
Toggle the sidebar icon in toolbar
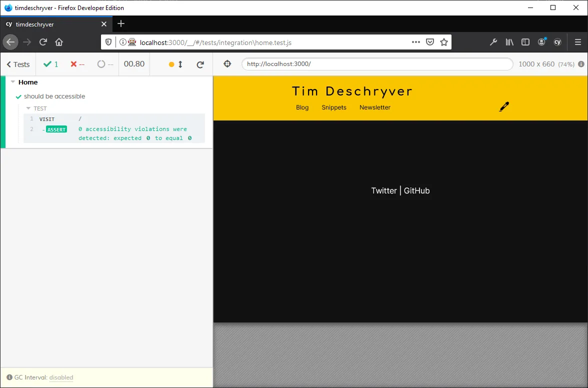[525, 42]
